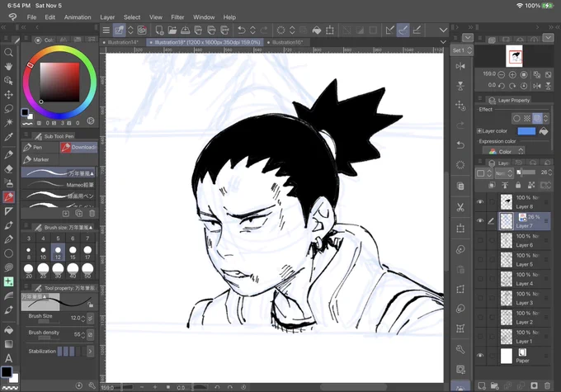The image size is (561, 392).
Task: Open Brush Size dynamics dropdown button
Action: [90, 318]
